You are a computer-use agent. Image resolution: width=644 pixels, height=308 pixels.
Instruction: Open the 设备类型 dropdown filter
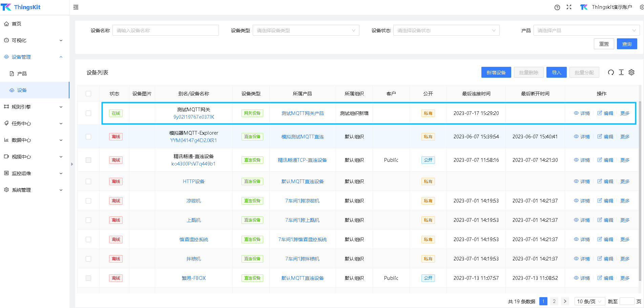[x=306, y=31]
